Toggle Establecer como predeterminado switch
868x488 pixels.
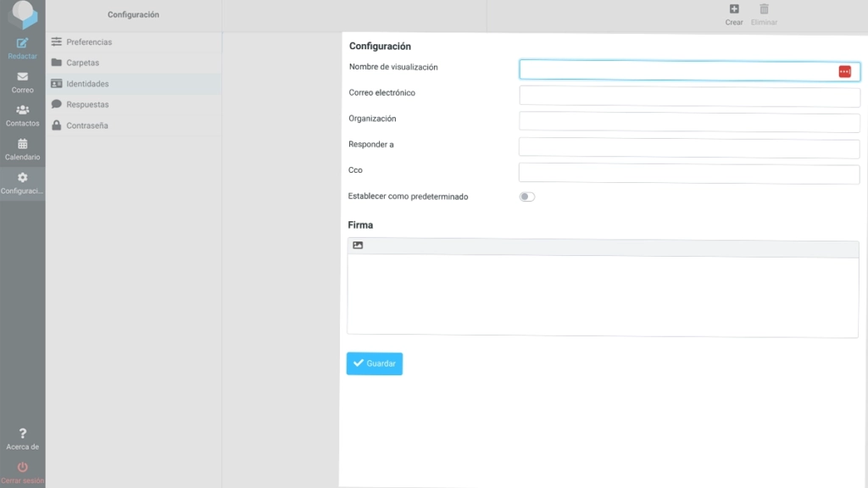(527, 197)
